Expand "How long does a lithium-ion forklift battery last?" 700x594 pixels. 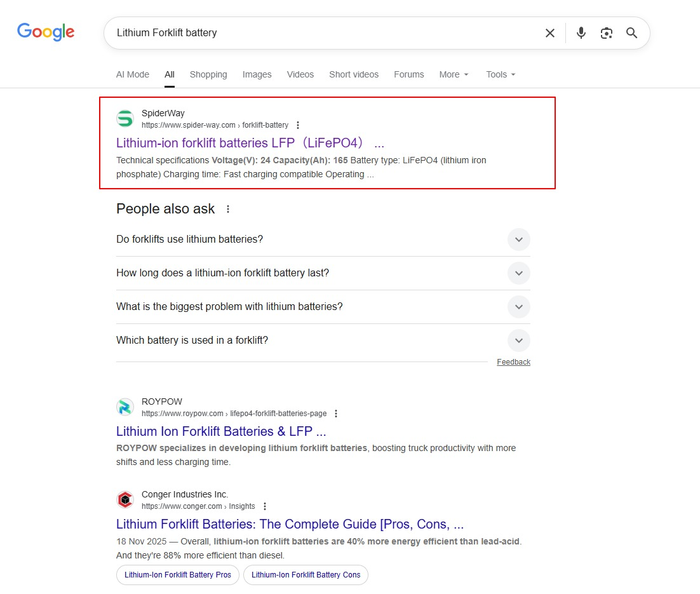click(x=518, y=273)
